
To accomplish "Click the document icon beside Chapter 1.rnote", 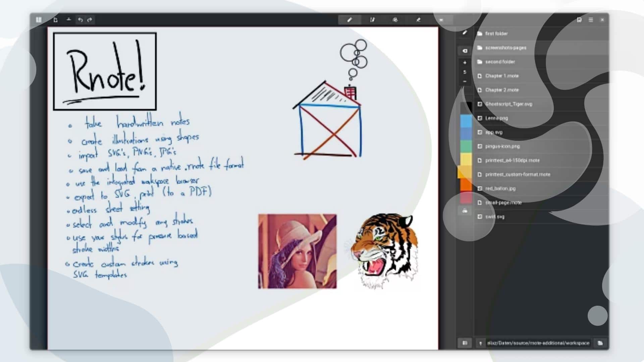I will 480,76.
